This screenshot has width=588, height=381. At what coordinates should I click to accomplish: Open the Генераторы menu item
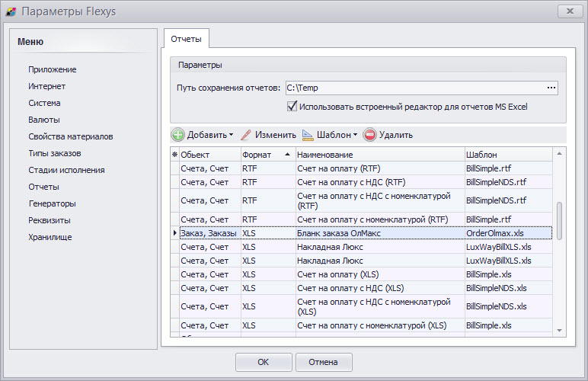tap(52, 203)
